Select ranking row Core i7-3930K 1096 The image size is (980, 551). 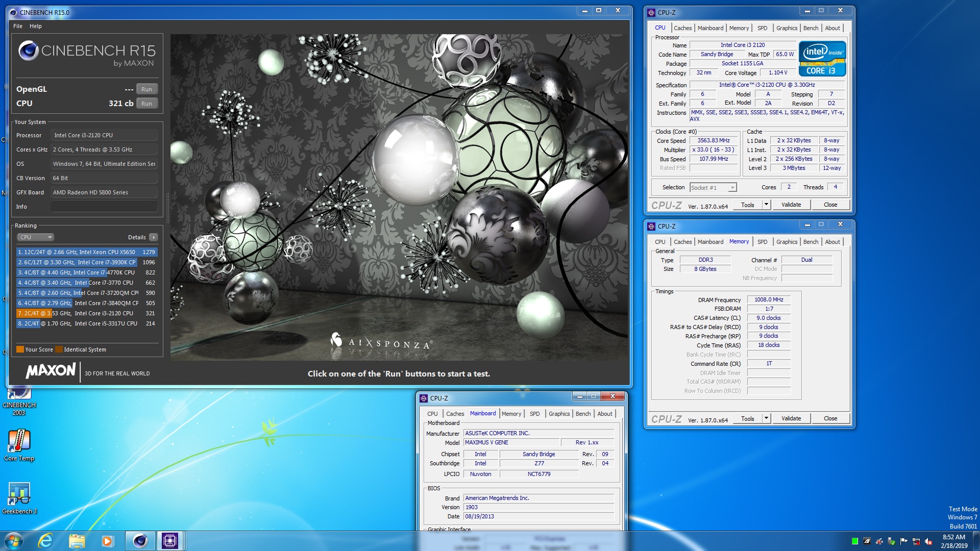point(87,262)
